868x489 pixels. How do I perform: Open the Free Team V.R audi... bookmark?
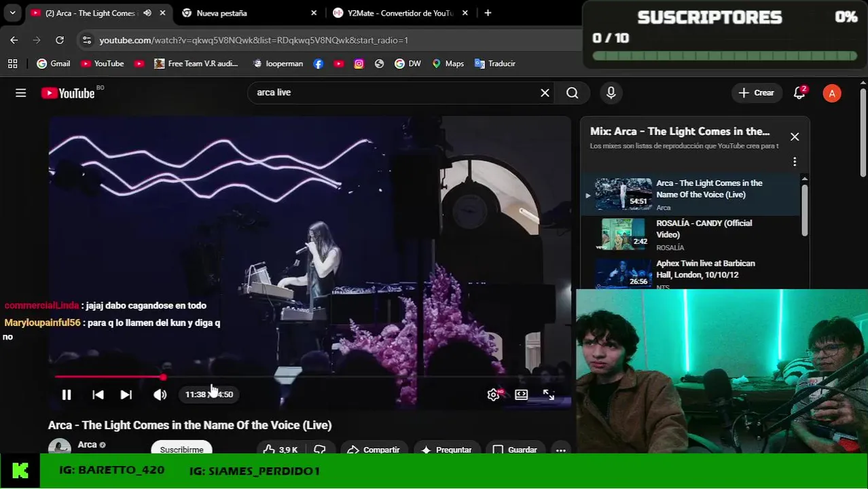click(x=196, y=63)
